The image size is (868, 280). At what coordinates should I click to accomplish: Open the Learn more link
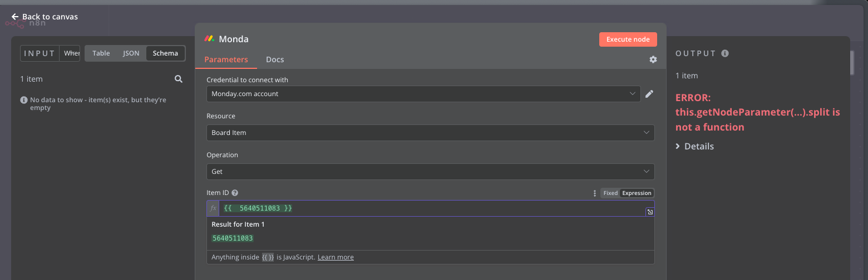pos(336,257)
